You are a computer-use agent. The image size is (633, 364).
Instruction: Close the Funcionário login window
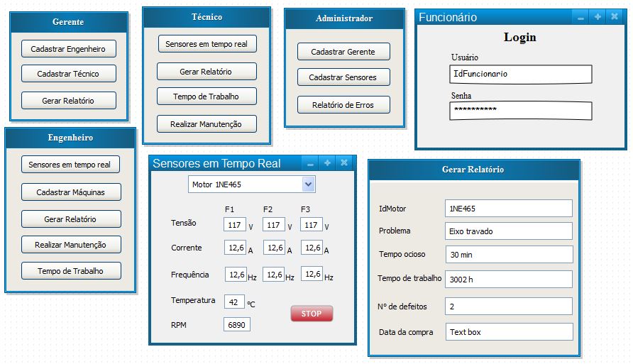[x=615, y=17]
